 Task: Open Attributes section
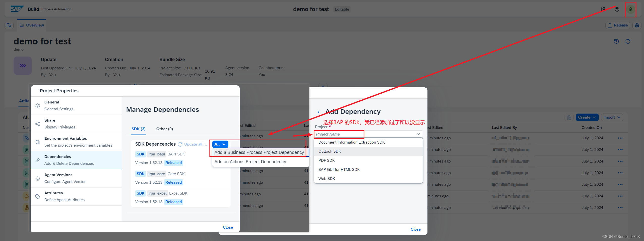pyautogui.click(x=76, y=196)
